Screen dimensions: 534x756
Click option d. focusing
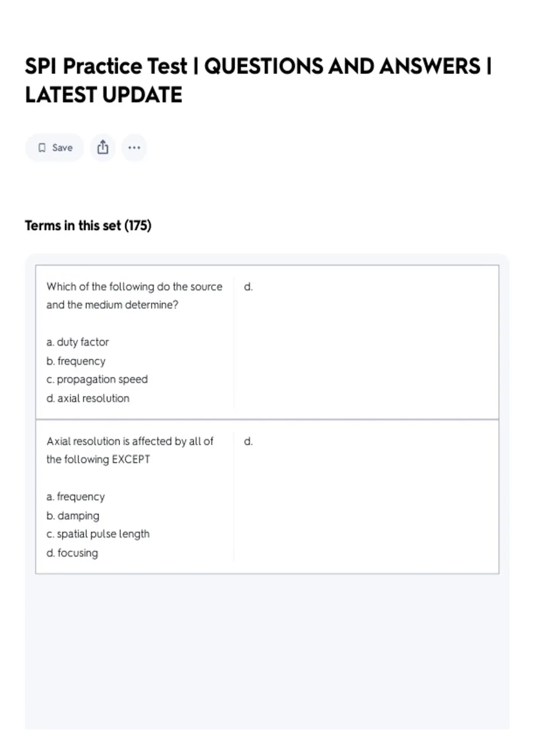point(72,553)
